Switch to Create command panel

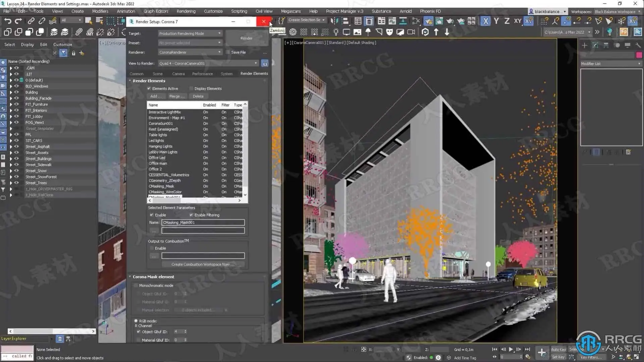[x=585, y=45]
